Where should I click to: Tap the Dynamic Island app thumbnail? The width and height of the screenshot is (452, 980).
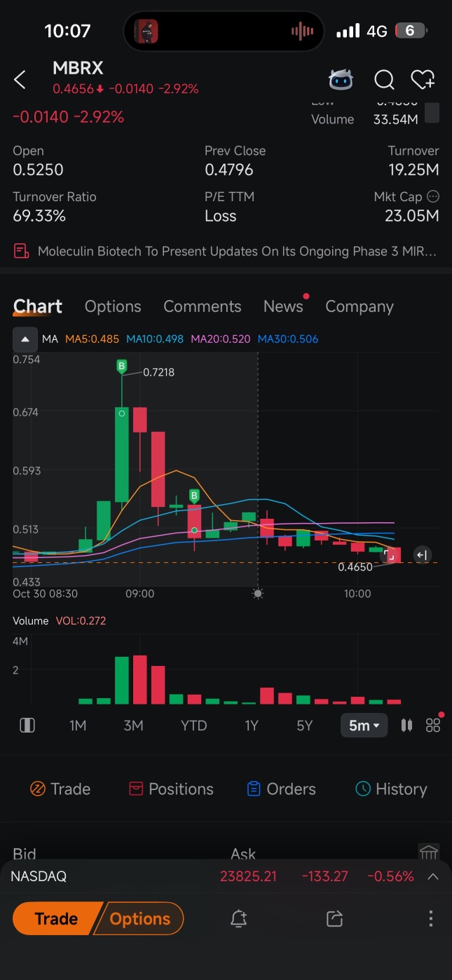(146, 31)
